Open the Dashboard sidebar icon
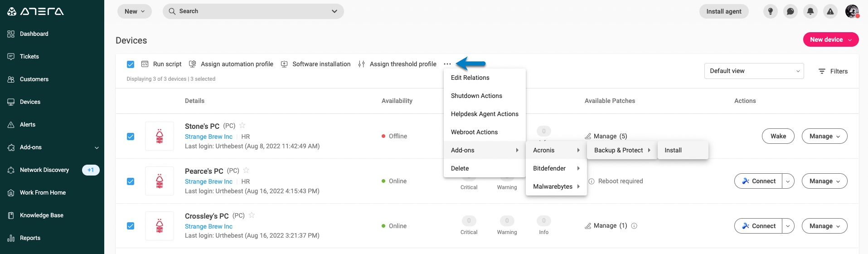Screen dimensions: 868x254 (x=11, y=34)
